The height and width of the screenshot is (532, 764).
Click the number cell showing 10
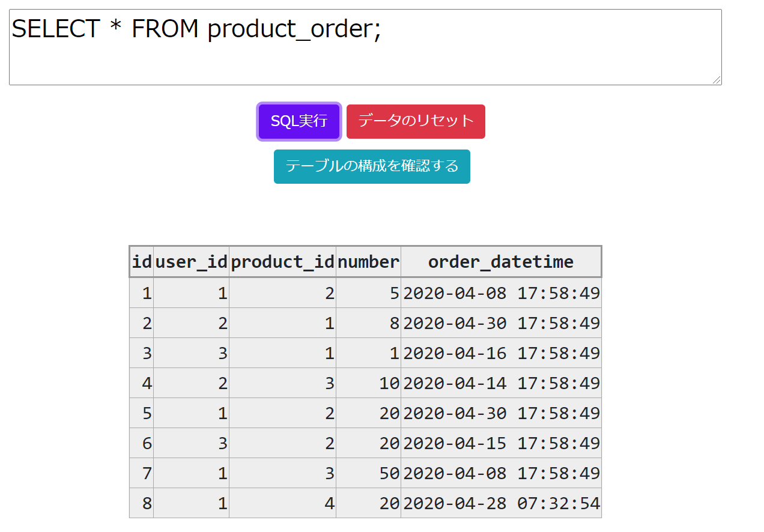[x=368, y=383]
